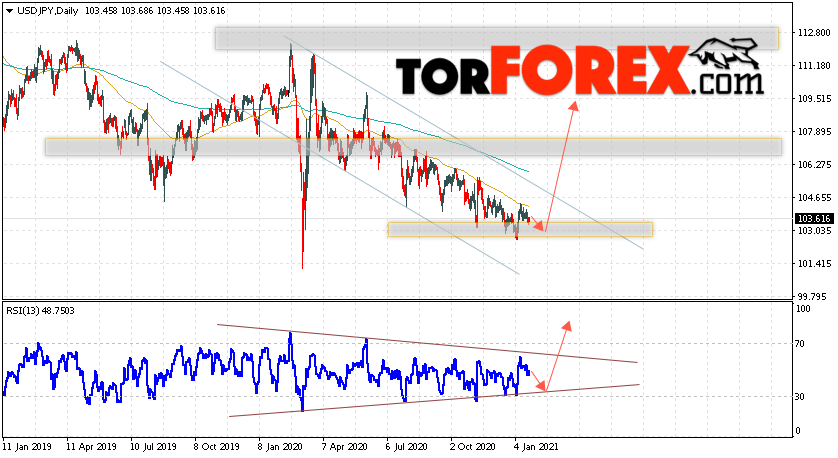Click the RSI 30 level label
Image resolution: width=838 pixels, height=458 pixels.
tap(800, 397)
